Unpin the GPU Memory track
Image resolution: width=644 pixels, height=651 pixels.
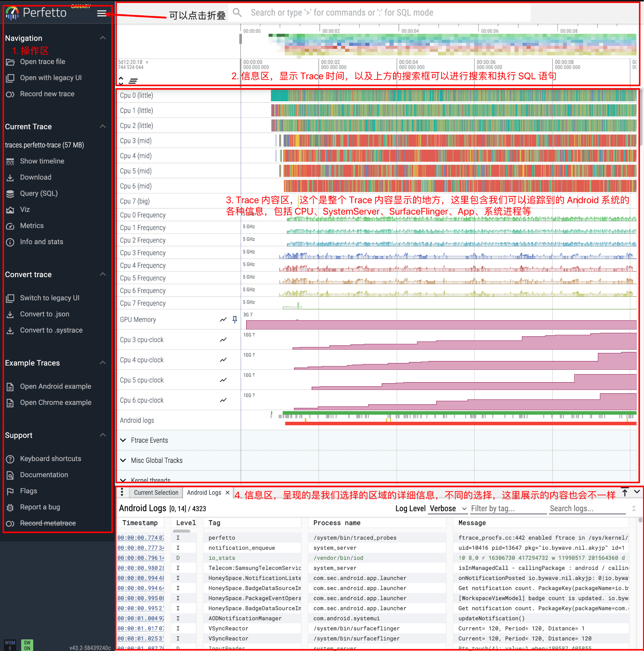click(234, 319)
